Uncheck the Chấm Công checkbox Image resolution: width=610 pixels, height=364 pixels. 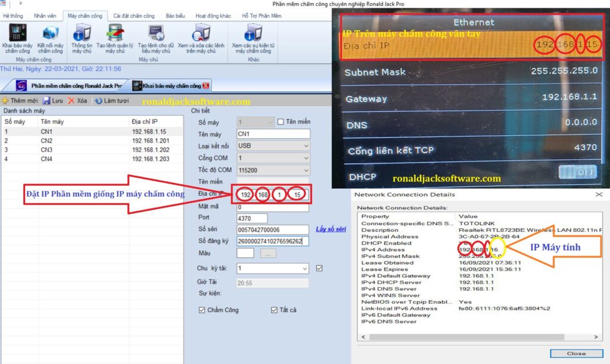point(202,310)
